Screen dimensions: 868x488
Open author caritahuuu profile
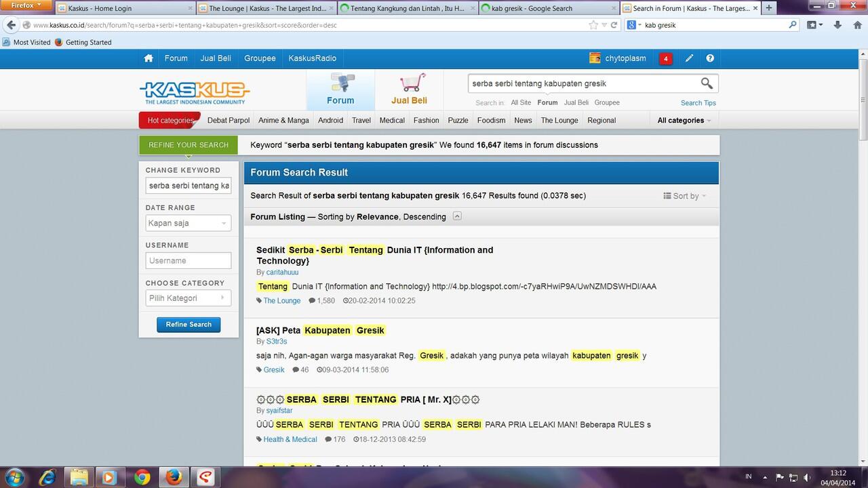click(282, 272)
